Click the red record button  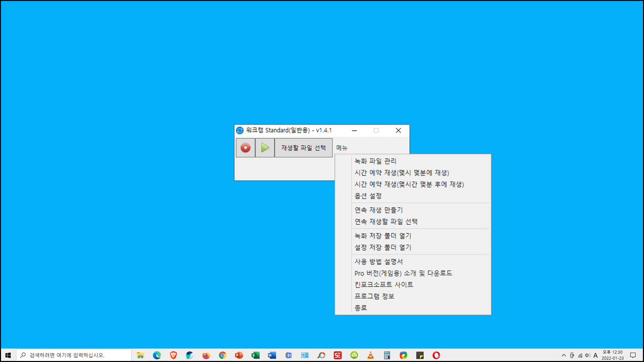coord(246,148)
